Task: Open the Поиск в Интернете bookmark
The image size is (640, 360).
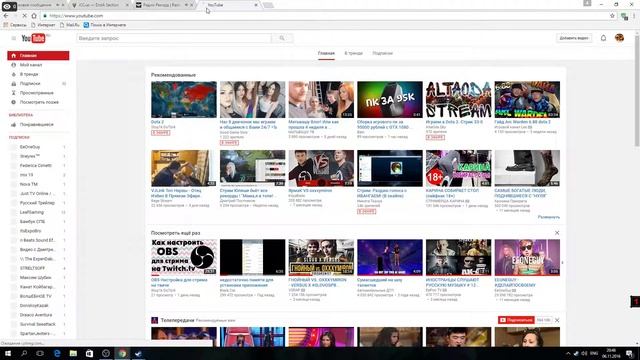Action: point(105,25)
